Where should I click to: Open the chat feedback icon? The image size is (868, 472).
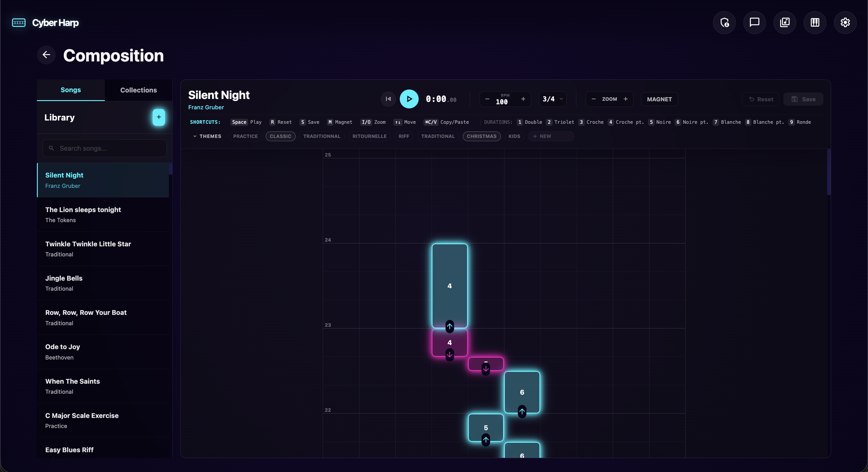(x=754, y=22)
